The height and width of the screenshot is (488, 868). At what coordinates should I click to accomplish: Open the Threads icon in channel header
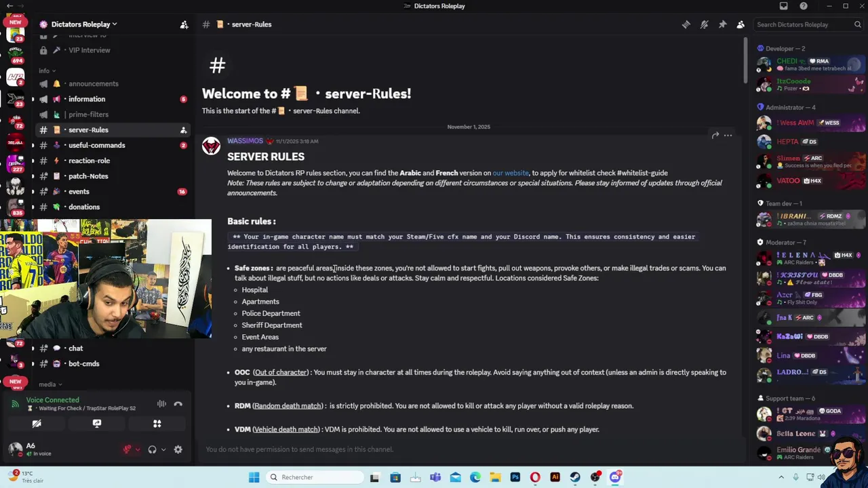tap(686, 24)
